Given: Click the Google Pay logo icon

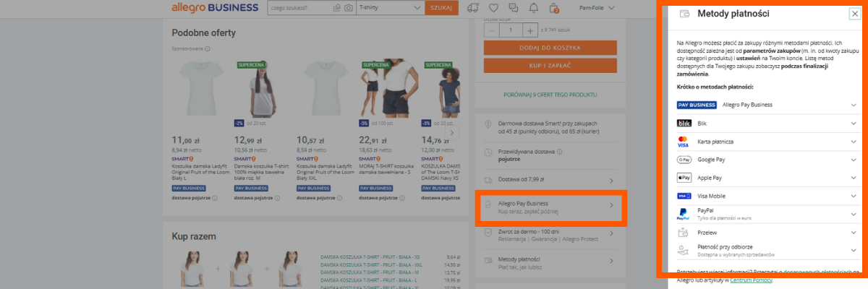Looking at the screenshot, I should coord(684,159).
